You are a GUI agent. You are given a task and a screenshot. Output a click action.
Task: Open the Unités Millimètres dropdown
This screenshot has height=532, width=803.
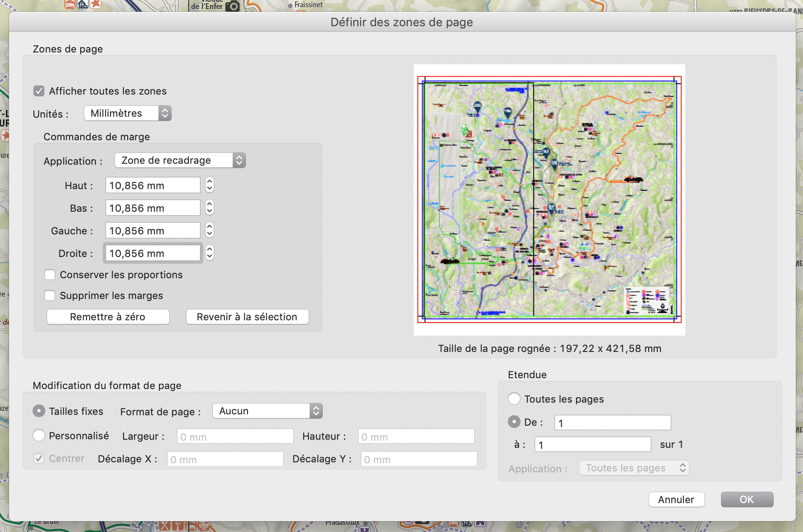pos(127,113)
